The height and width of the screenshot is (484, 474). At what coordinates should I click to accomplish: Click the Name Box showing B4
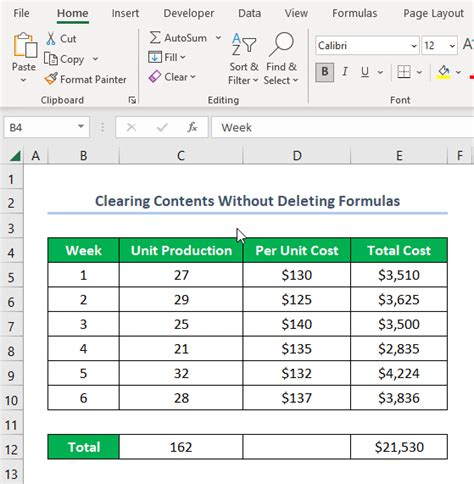(x=46, y=127)
